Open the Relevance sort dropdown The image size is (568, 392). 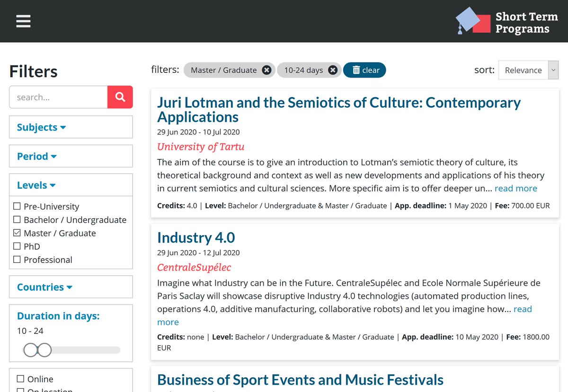(x=529, y=70)
